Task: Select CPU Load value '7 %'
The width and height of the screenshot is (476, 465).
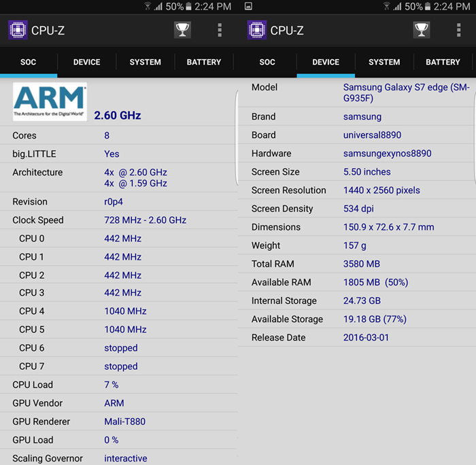Action: [112, 385]
